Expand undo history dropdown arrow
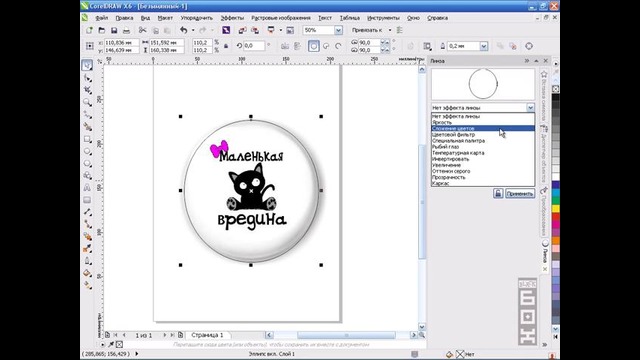The width and height of the screenshot is (640, 360). [193, 30]
